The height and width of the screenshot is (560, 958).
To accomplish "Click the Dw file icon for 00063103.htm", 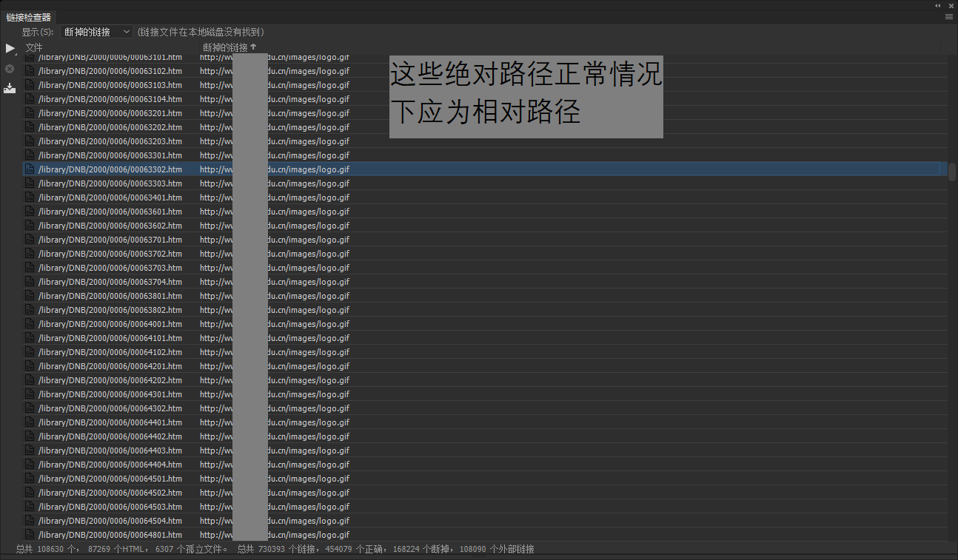I will tap(30, 85).
